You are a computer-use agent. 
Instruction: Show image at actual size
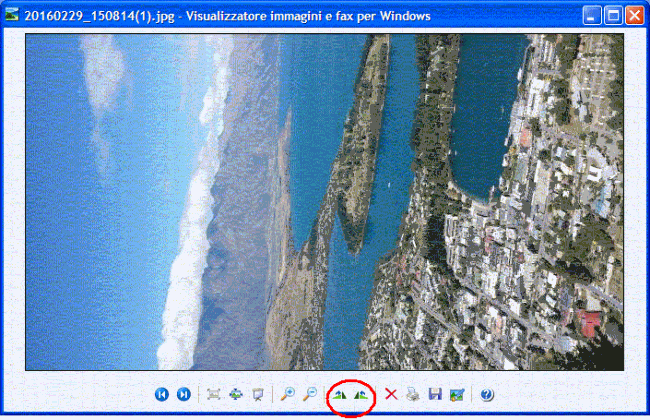(x=236, y=395)
